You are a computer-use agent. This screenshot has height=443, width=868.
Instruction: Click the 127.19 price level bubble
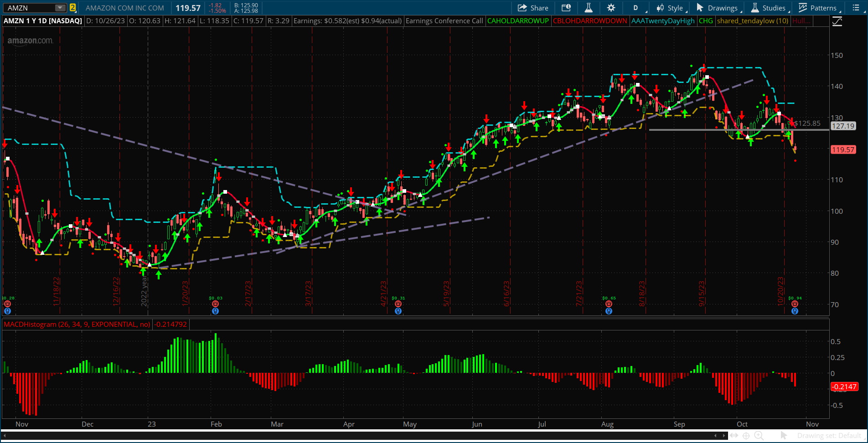tap(843, 126)
